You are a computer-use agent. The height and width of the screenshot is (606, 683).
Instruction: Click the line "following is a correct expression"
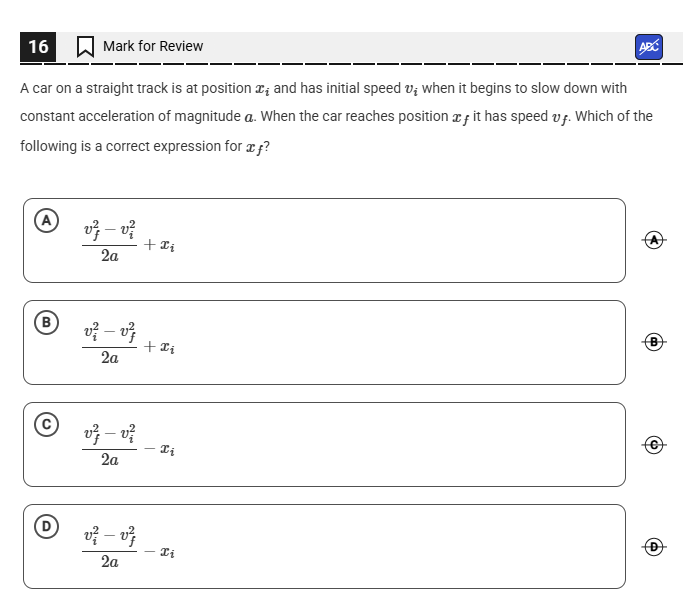pyautogui.click(x=145, y=146)
